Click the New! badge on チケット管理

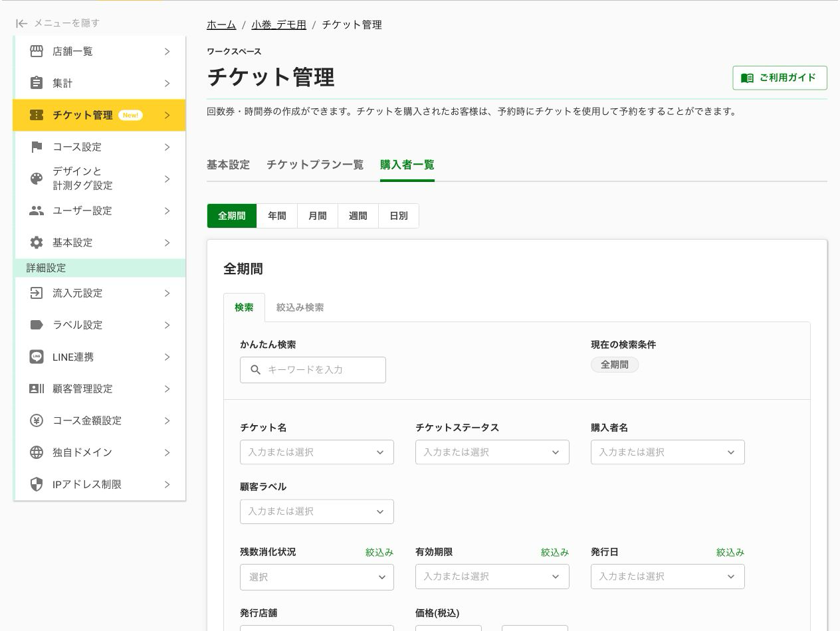(x=130, y=115)
